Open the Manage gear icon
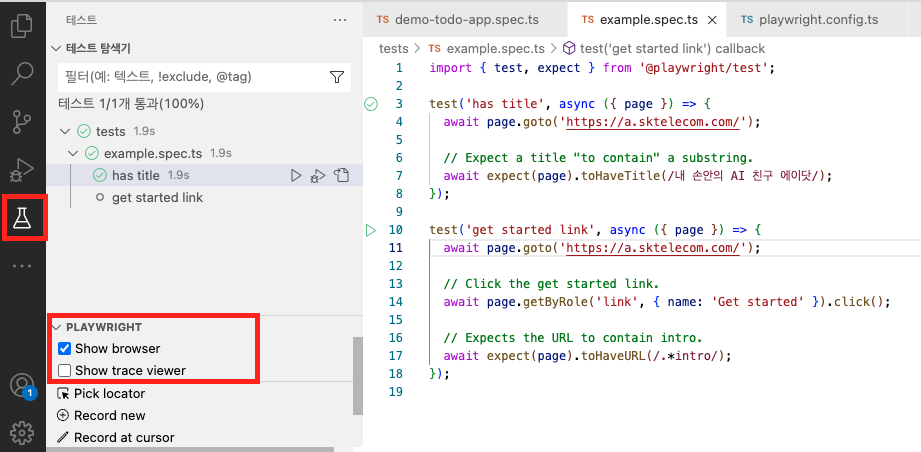 pyautogui.click(x=22, y=433)
